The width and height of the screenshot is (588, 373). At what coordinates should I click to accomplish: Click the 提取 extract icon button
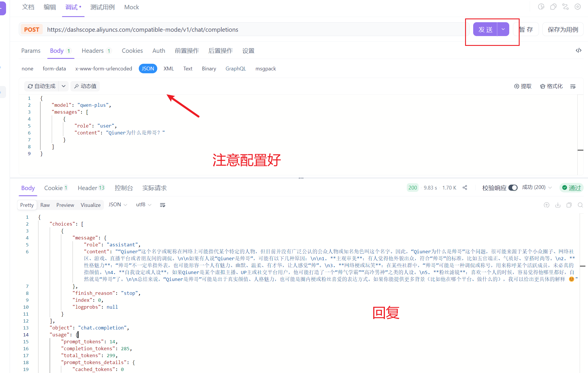pos(523,86)
